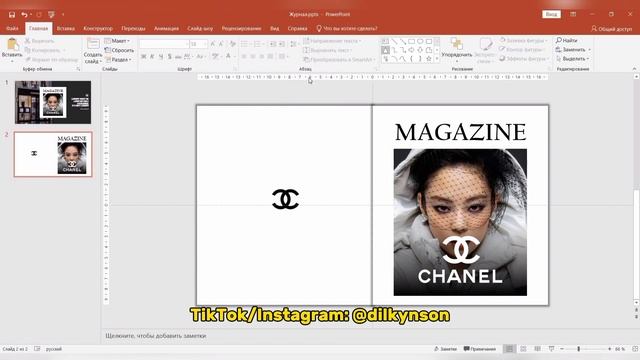
Task: Open the Select (Выделить) dropdown
Action: [573, 59]
